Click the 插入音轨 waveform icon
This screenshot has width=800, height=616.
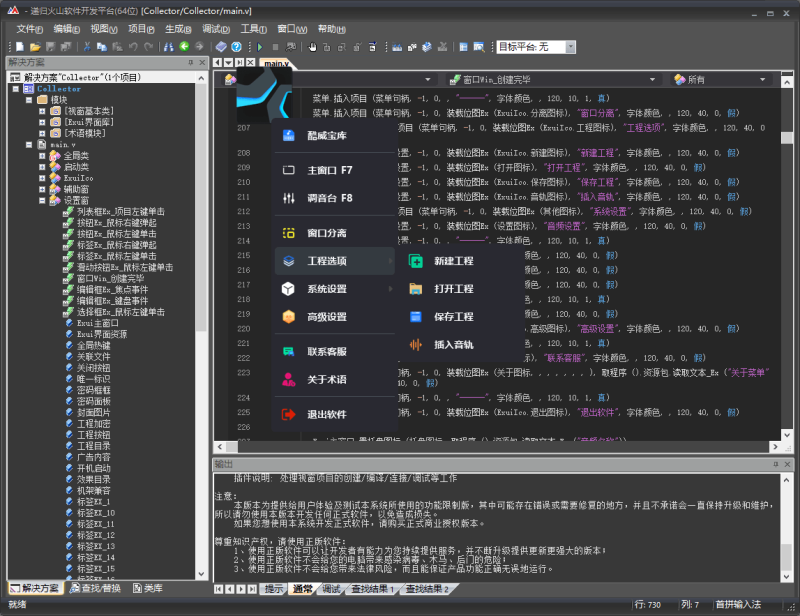[416, 345]
